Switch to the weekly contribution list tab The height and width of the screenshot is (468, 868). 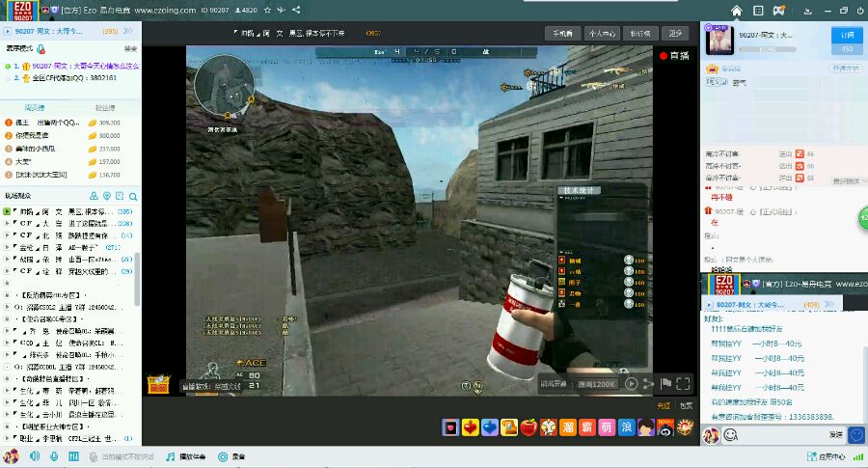click(35, 107)
